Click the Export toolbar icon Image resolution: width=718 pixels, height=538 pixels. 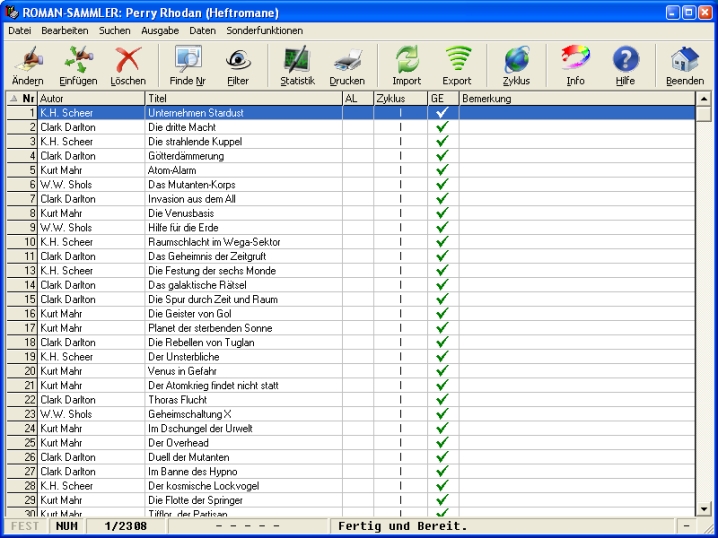pyautogui.click(x=457, y=65)
